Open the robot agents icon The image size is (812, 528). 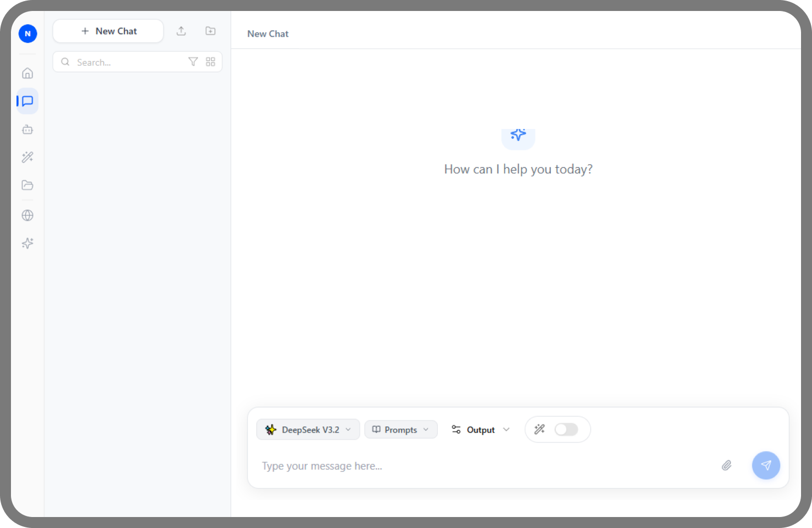(x=27, y=130)
